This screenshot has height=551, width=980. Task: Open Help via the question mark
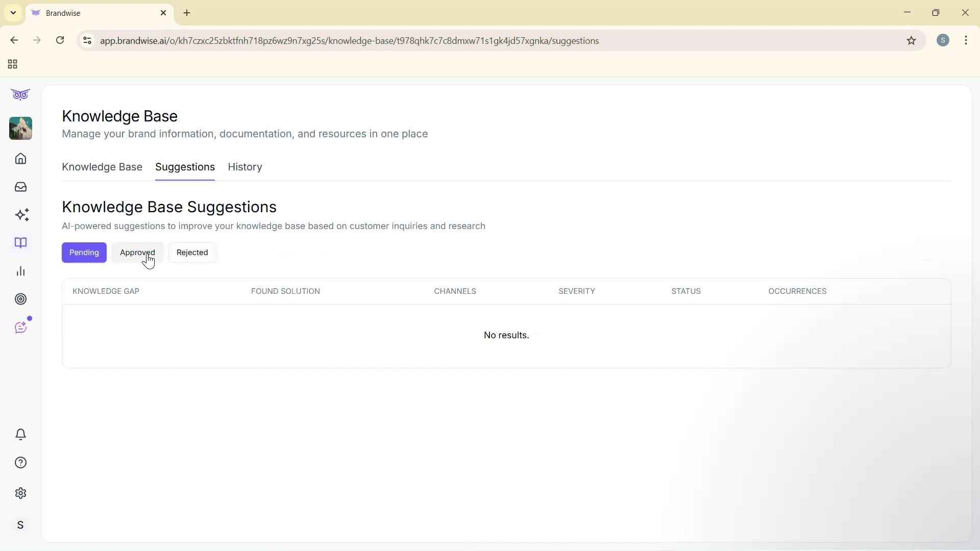click(20, 462)
